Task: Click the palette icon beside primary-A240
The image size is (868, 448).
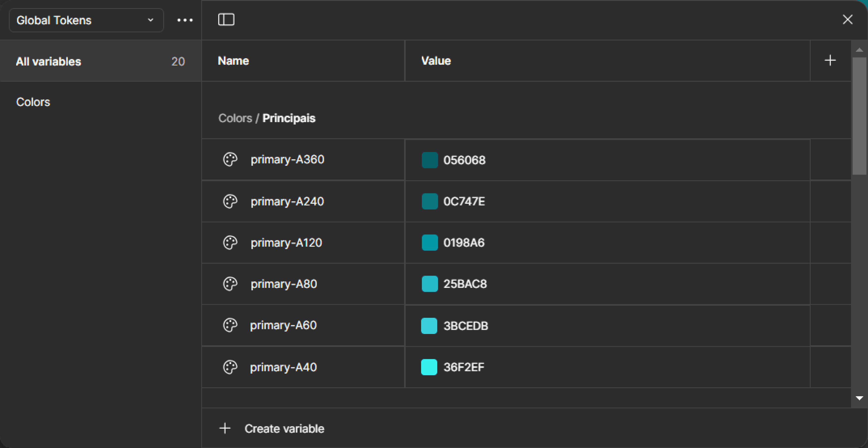Action: 230,201
